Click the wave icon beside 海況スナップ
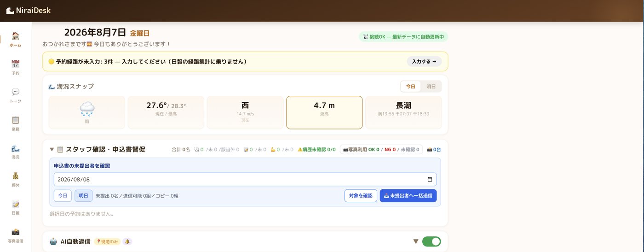Viewport: 644px width, 252px height. (x=52, y=87)
